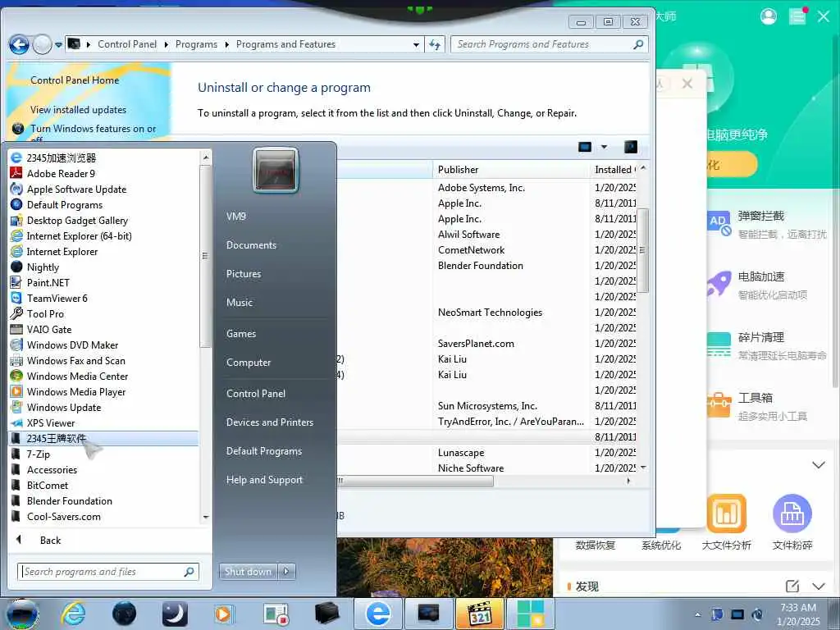Viewport: 840px width, 630px height.
Task: Expand the 7-Zip folder
Action: (38, 454)
